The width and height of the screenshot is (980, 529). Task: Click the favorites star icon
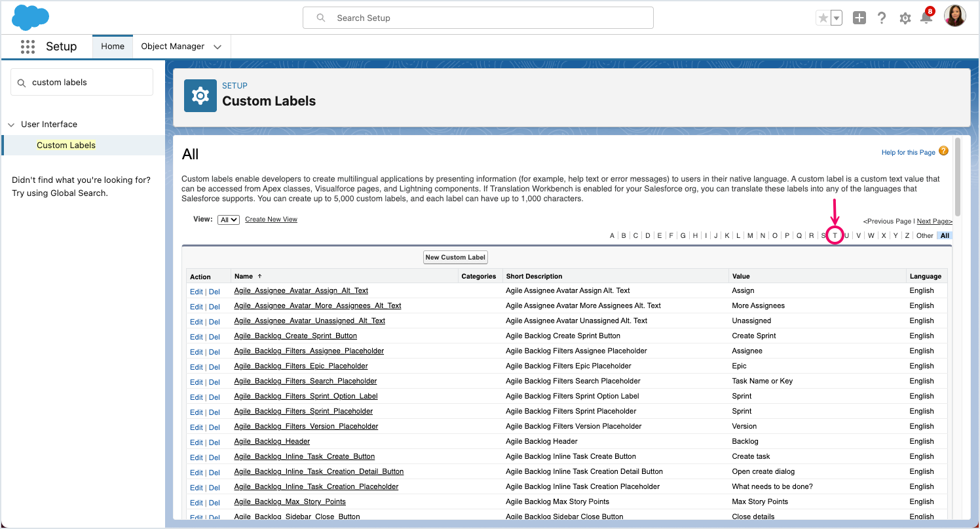[823, 18]
